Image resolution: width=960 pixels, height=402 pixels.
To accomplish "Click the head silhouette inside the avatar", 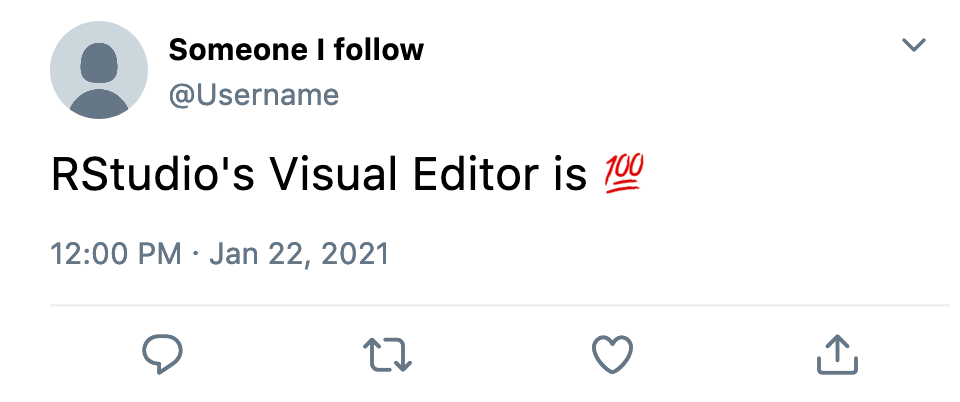I will point(99,62).
